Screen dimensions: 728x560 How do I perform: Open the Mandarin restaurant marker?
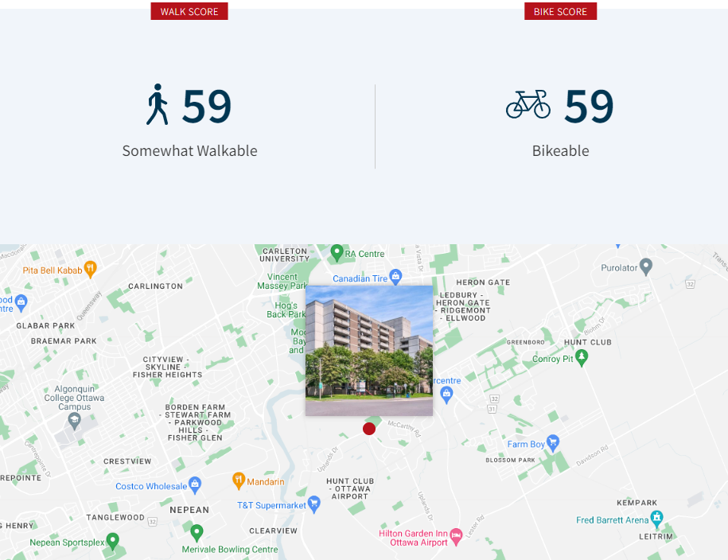pos(238,480)
